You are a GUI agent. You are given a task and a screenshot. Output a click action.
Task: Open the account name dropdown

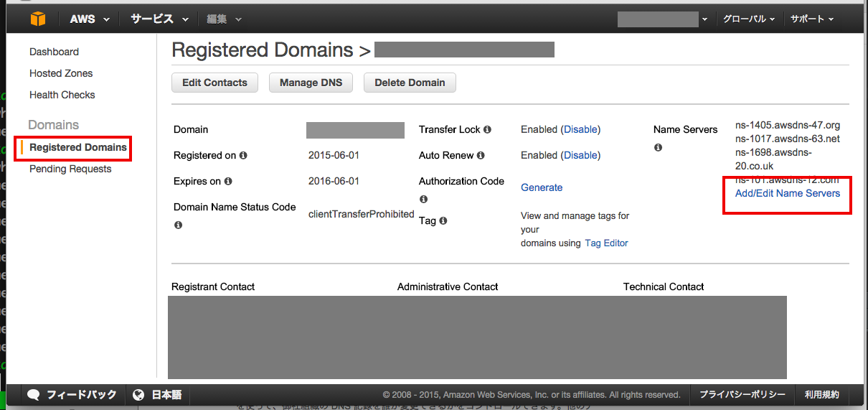pos(663,19)
